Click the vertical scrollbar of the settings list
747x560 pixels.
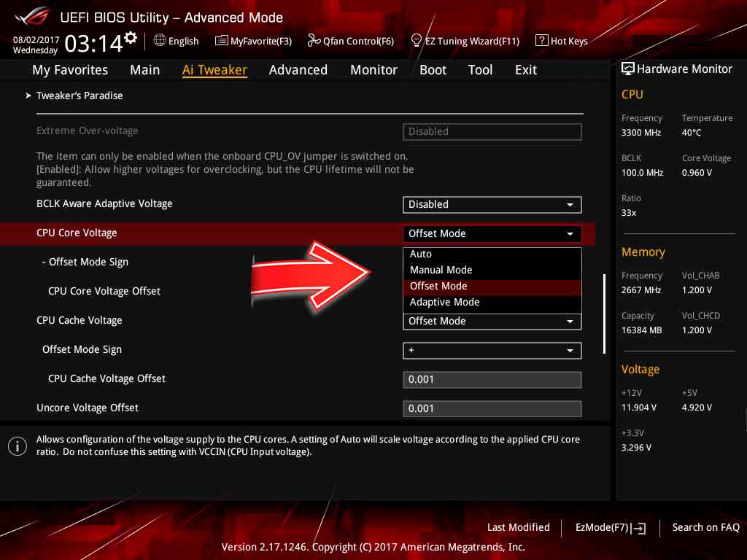604,314
